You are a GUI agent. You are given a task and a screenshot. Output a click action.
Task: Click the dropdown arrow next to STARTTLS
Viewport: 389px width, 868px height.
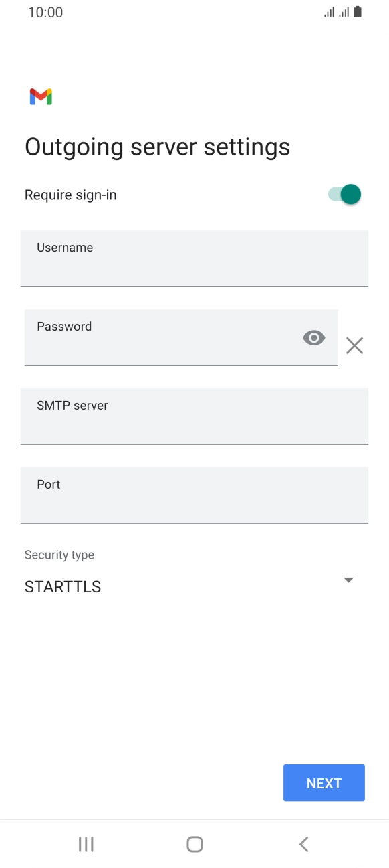(348, 580)
